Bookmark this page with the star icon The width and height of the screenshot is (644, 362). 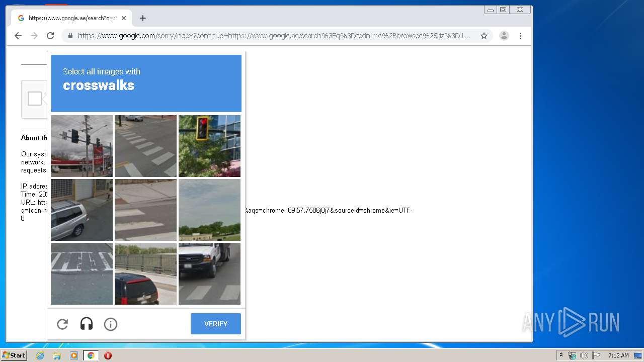[484, 36]
